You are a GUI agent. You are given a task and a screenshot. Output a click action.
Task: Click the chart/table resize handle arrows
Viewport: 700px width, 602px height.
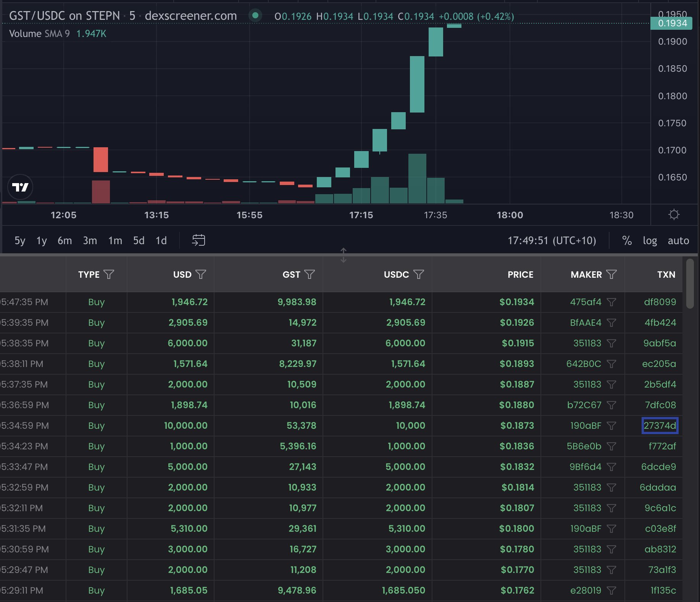pyautogui.click(x=344, y=255)
